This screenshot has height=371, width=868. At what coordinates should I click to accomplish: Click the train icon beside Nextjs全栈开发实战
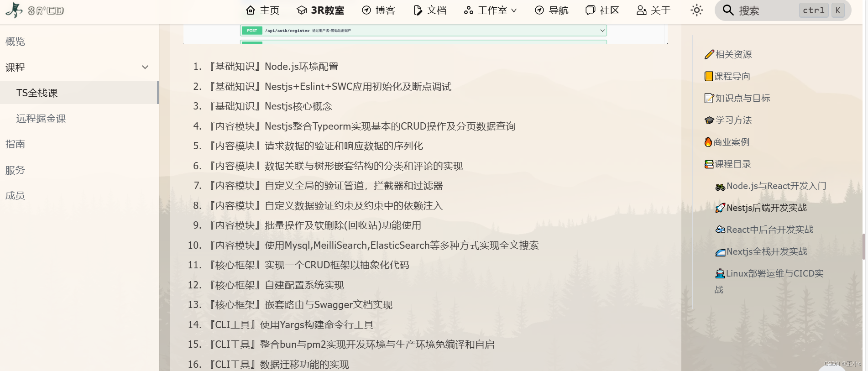click(720, 252)
